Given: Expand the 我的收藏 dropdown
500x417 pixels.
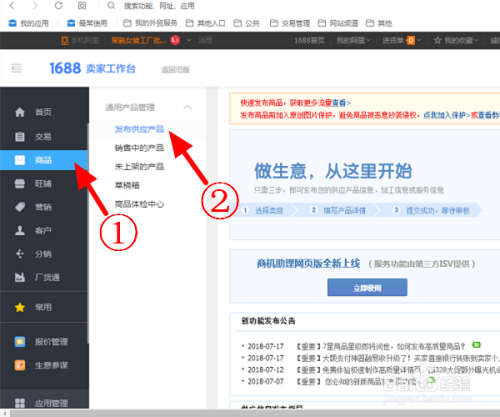Looking at the screenshot, I should click(x=456, y=41).
